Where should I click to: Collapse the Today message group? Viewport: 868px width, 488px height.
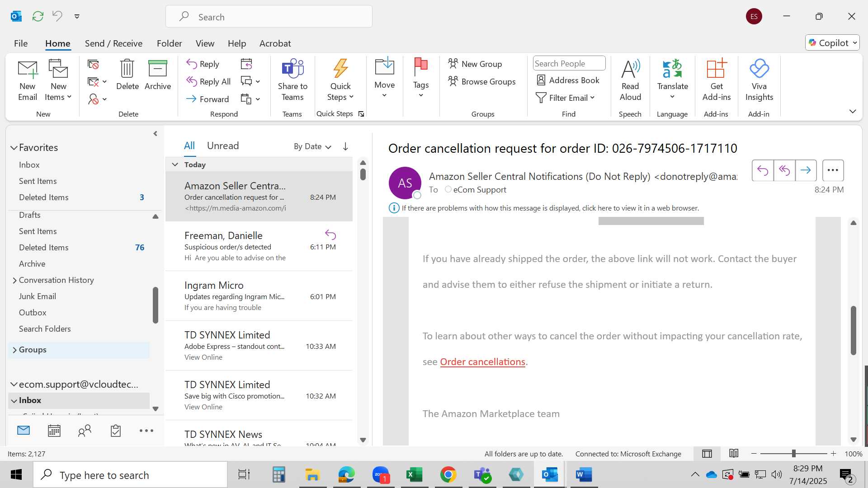tap(175, 164)
